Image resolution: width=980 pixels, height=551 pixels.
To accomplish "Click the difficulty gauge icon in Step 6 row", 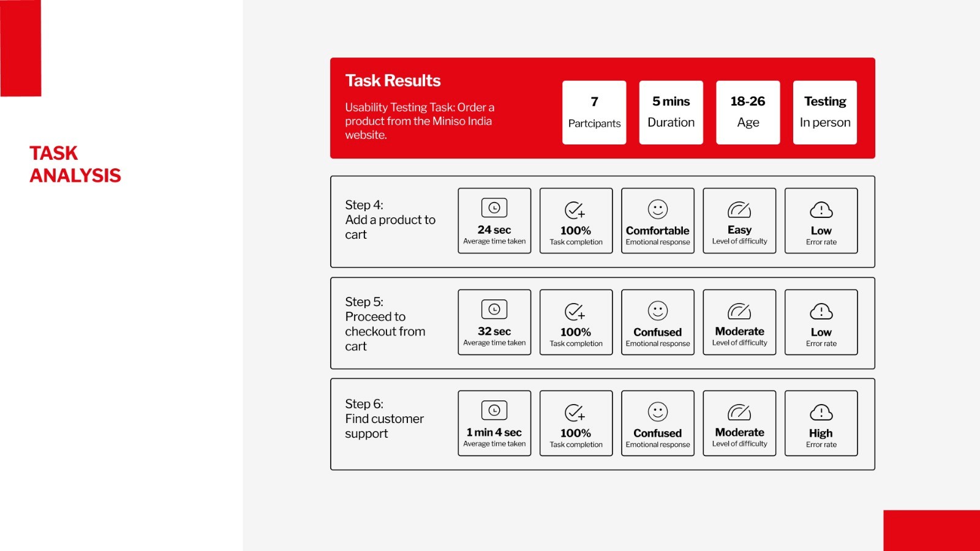I will [x=739, y=413].
